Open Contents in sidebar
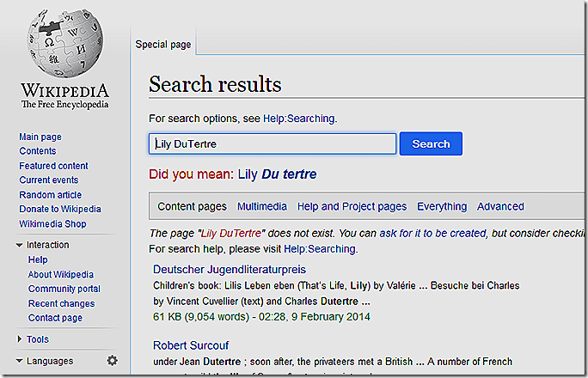The image size is (588, 378). pyautogui.click(x=38, y=151)
